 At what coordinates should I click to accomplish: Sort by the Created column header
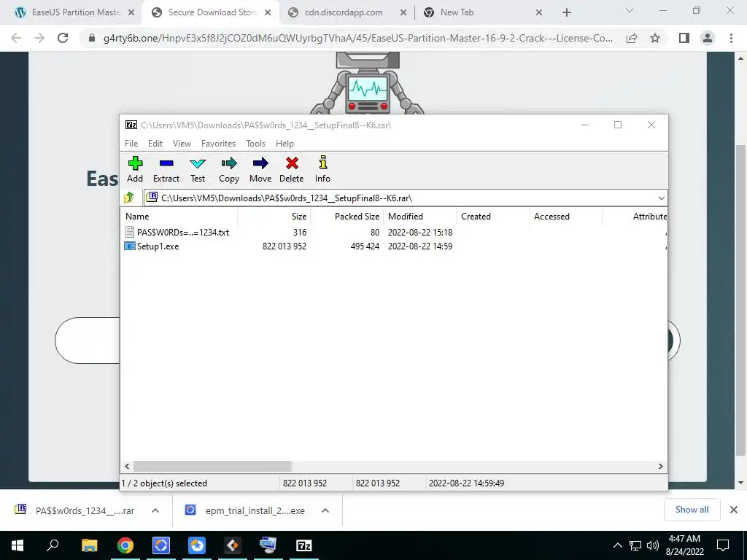point(492,216)
